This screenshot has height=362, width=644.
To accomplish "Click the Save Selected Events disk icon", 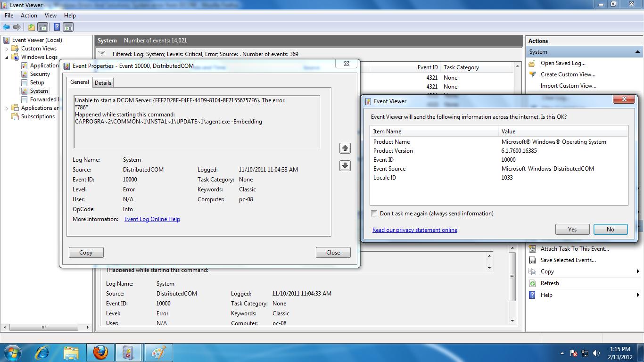I will [x=532, y=260].
